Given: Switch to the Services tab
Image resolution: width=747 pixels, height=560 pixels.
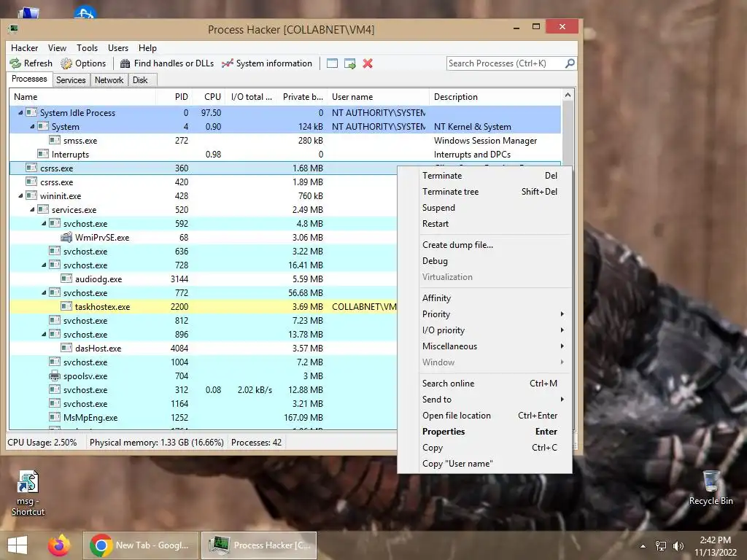Looking at the screenshot, I should [x=71, y=80].
